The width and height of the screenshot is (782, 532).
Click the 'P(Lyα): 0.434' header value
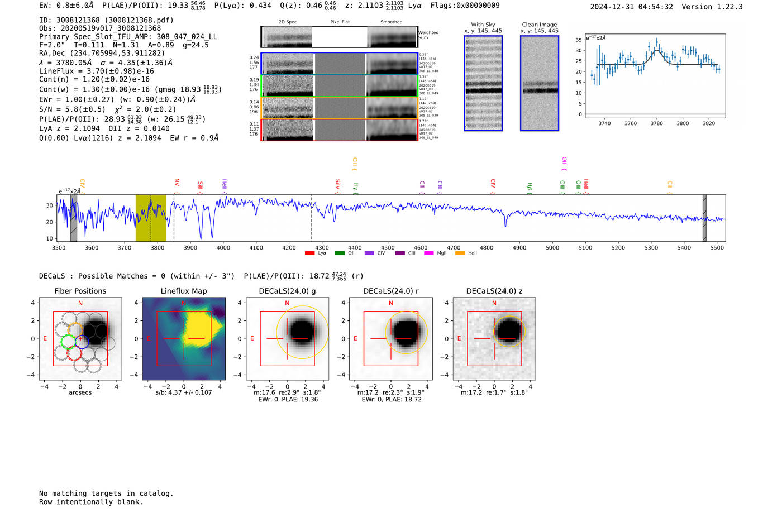[x=243, y=6]
